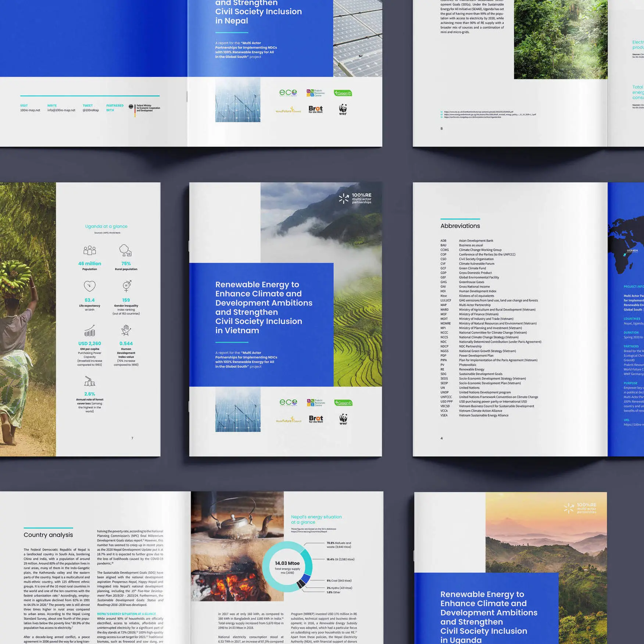Click the @100reMap tweet handle
Image resolution: width=644 pixels, height=644 pixels.
(x=90, y=110)
